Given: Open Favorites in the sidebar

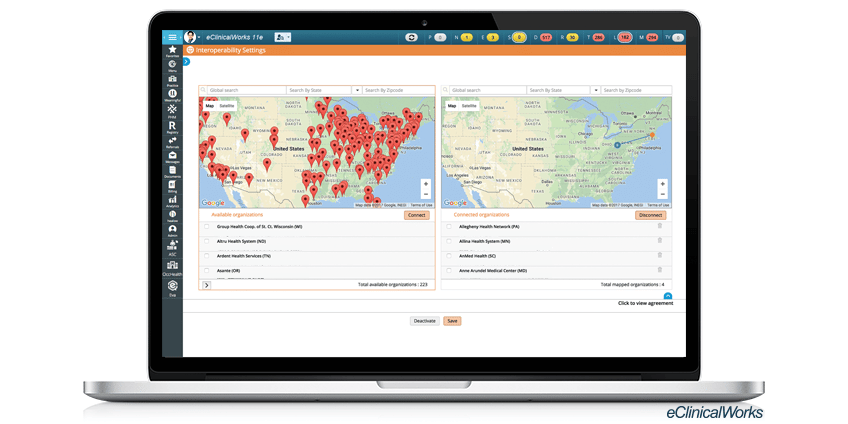Looking at the screenshot, I should point(173,51).
